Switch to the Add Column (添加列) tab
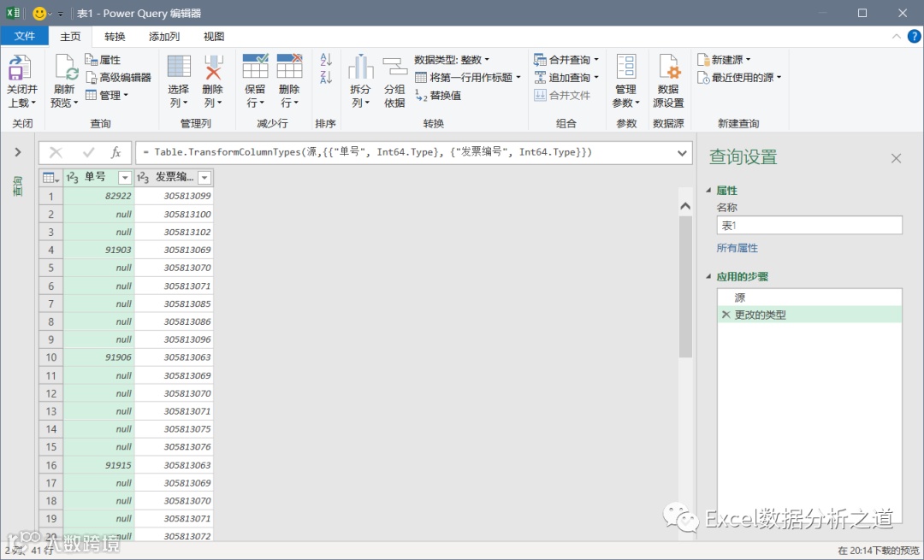Image resolution: width=924 pixels, height=560 pixels. 164,36
